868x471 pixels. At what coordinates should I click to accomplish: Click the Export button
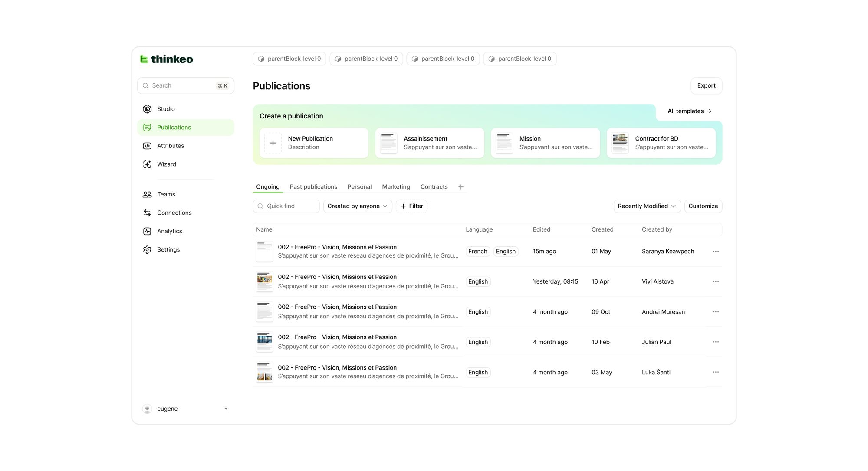706,86
